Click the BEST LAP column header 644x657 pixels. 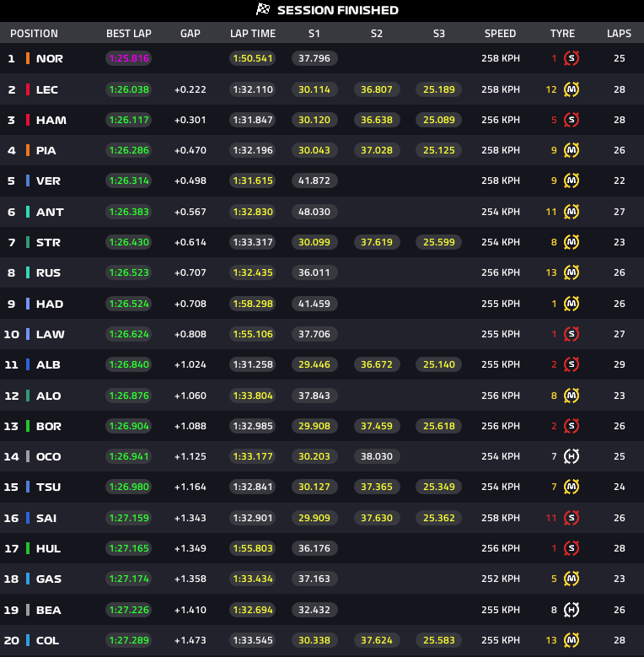(x=129, y=34)
